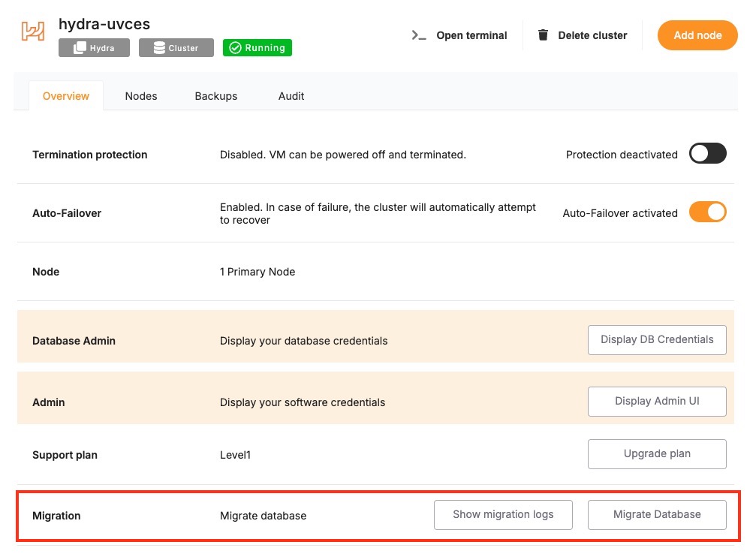Viewport: 753px width, 560px height.
Task: Click the trash can delete icon
Action: [543, 35]
